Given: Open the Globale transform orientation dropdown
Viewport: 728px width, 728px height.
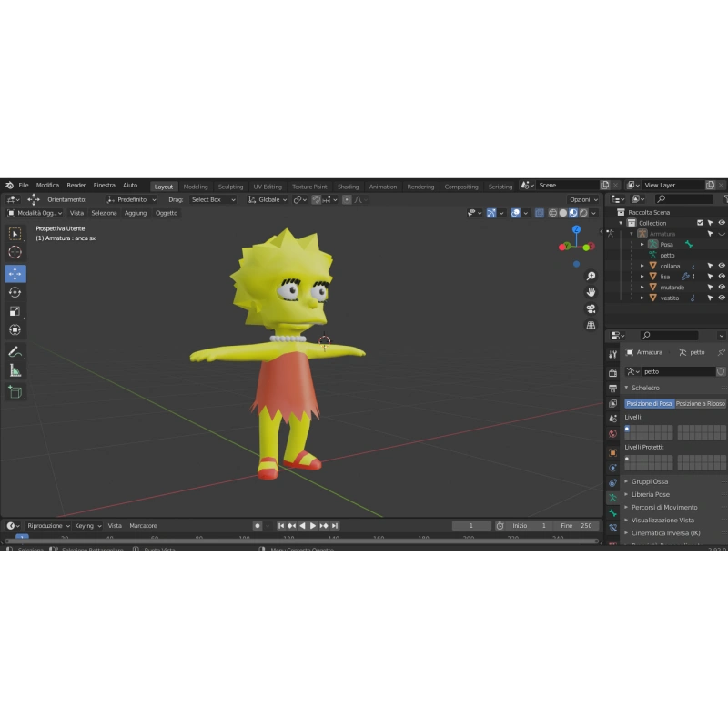Looking at the screenshot, I should coord(267,199).
